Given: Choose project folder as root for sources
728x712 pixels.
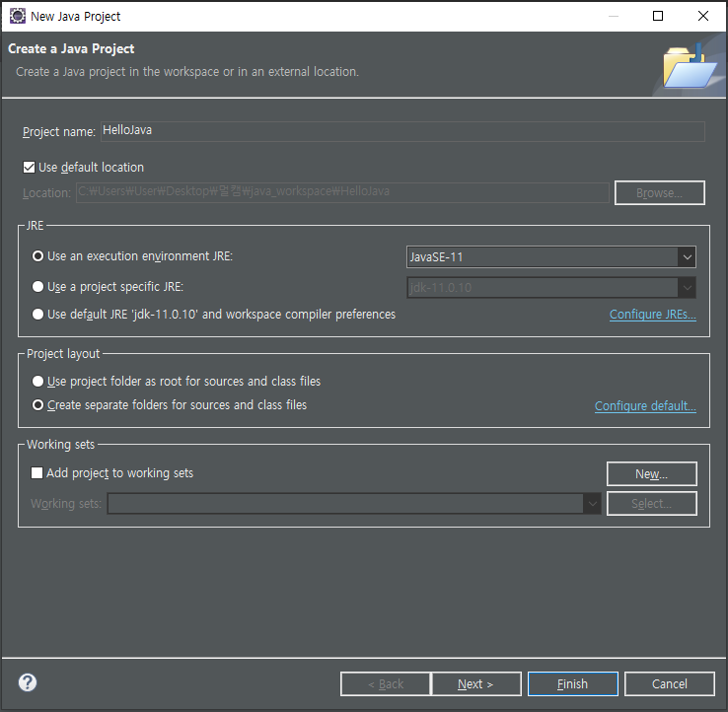Looking at the screenshot, I should pyautogui.click(x=37, y=382).
